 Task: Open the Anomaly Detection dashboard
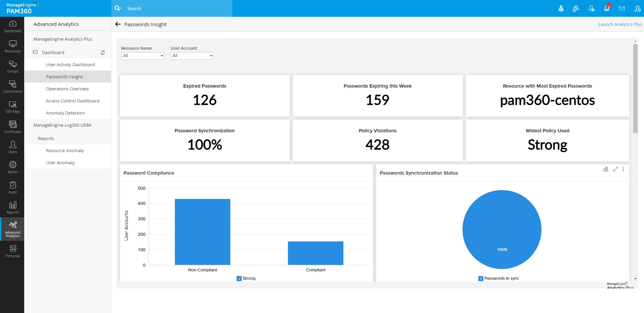[x=65, y=113]
